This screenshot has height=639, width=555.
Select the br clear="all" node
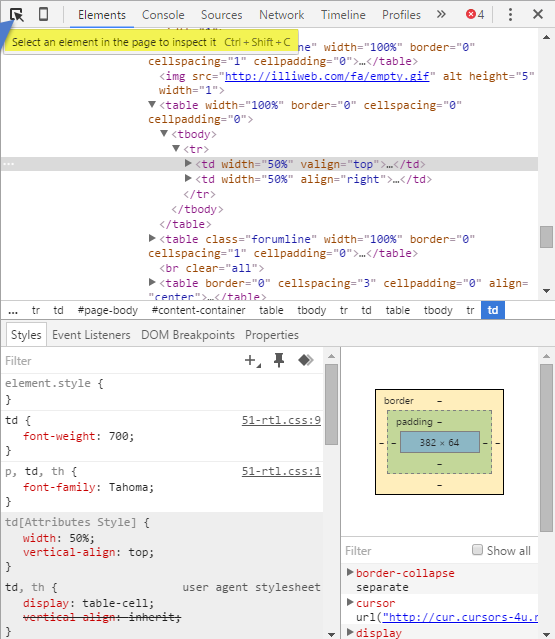(211, 268)
